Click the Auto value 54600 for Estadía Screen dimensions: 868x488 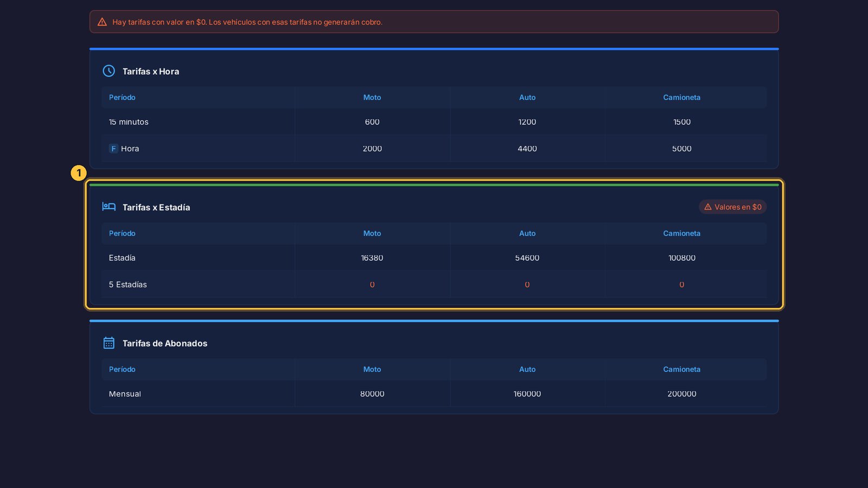pos(527,258)
